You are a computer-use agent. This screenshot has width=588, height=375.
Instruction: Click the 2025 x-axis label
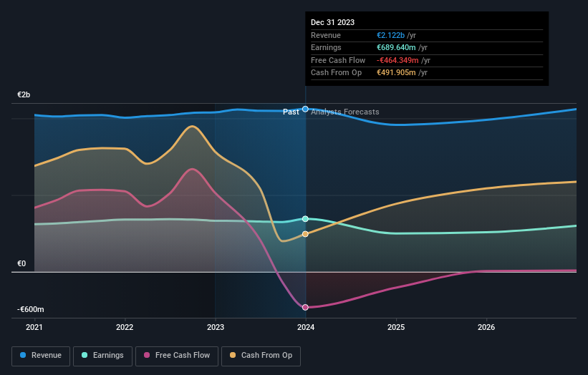396,327
